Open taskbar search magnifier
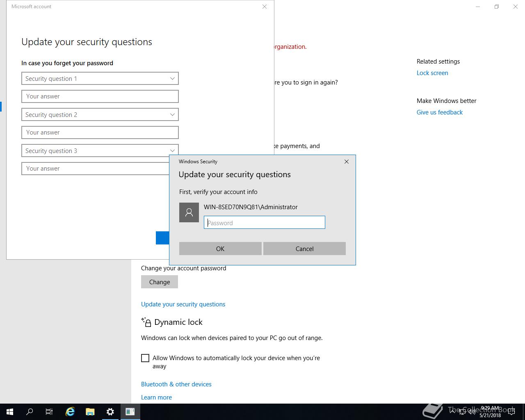 (30, 412)
